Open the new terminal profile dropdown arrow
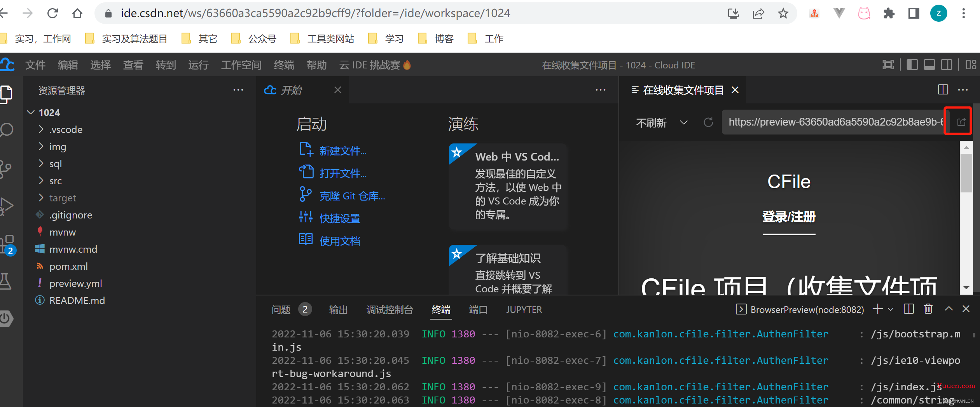The height and width of the screenshot is (407, 980). pyautogui.click(x=891, y=309)
